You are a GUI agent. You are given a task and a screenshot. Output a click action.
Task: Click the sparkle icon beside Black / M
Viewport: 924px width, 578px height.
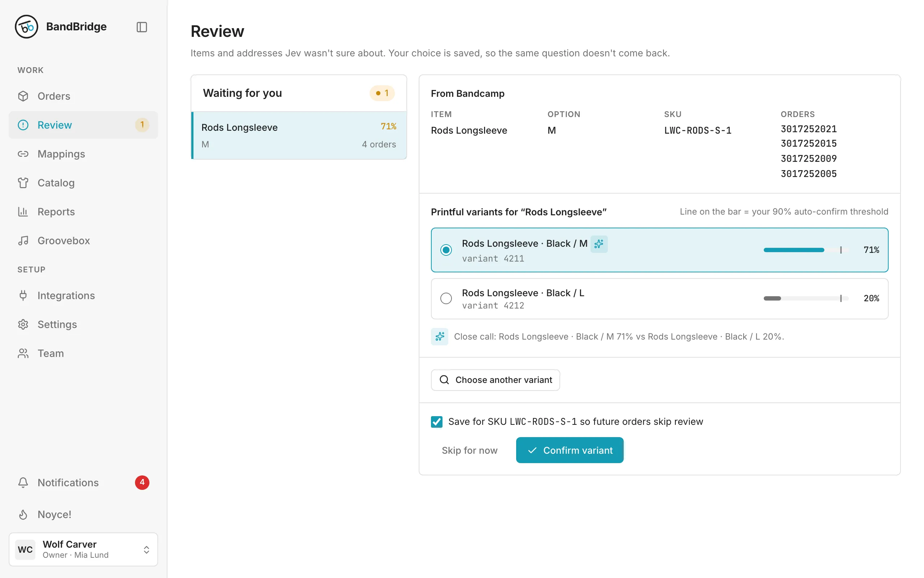click(x=599, y=244)
